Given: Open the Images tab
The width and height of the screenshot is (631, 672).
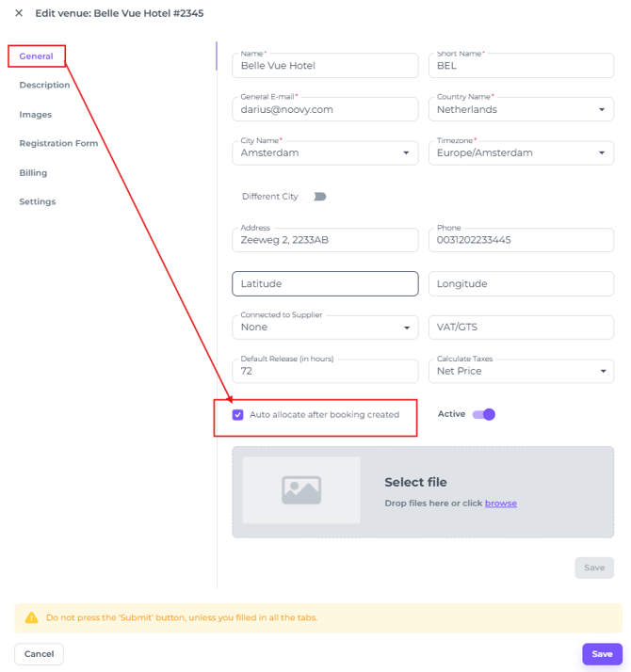Looking at the screenshot, I should pos(36,115).
